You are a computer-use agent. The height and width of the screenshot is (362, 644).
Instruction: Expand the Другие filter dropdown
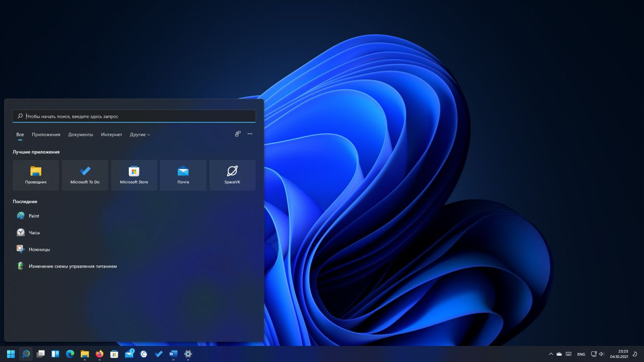(x=140, y=135)
